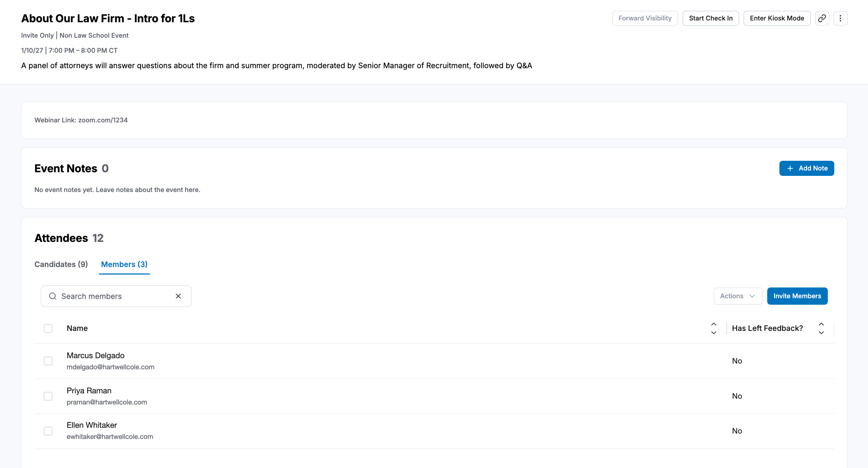Check the box for Ellen Whitaker

tap(48, 431)
